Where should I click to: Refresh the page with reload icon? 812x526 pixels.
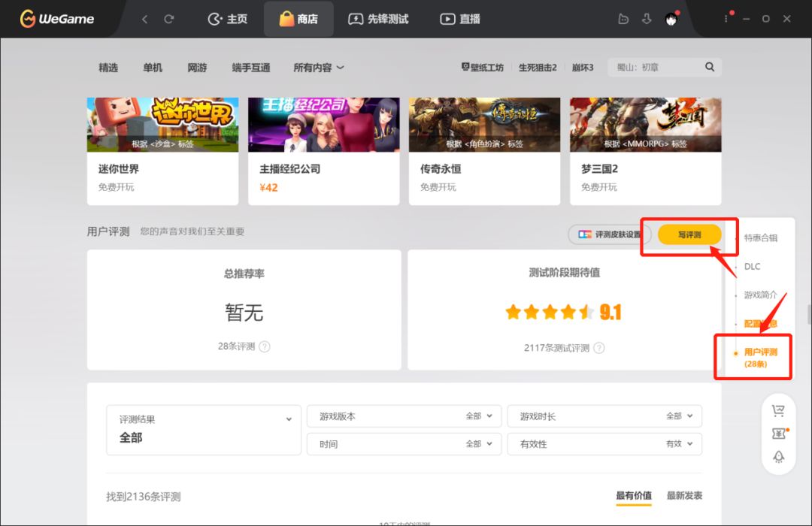click(x=169, y=19)
